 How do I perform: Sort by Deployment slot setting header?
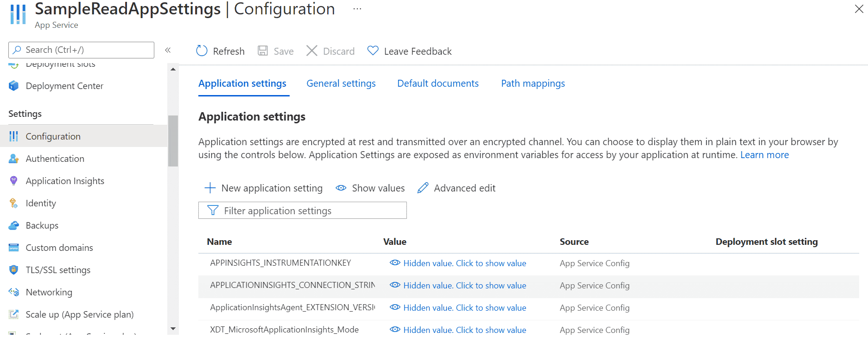coord(767,242)
